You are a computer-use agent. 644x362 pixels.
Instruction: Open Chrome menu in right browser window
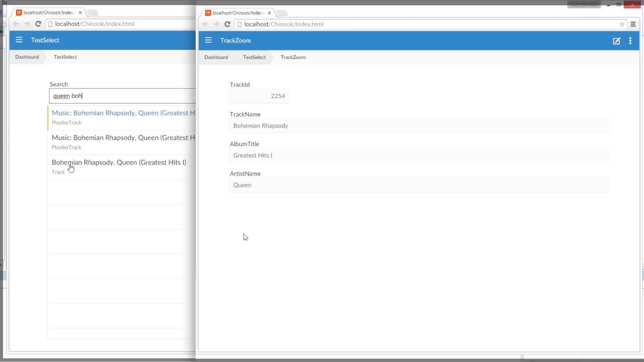tap(633, 24)
